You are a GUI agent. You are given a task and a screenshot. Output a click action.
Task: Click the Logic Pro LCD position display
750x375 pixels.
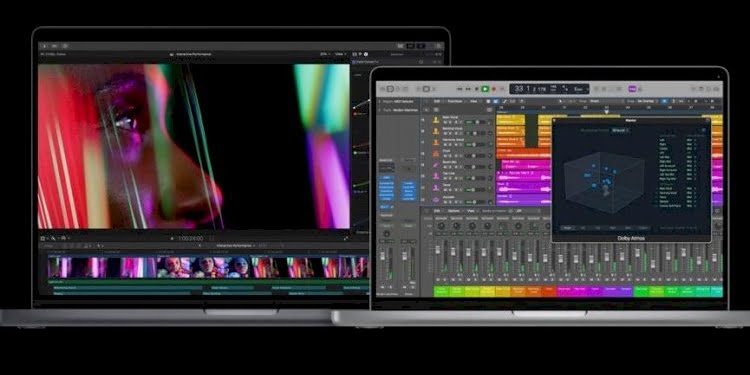click(x=549, y=89)
